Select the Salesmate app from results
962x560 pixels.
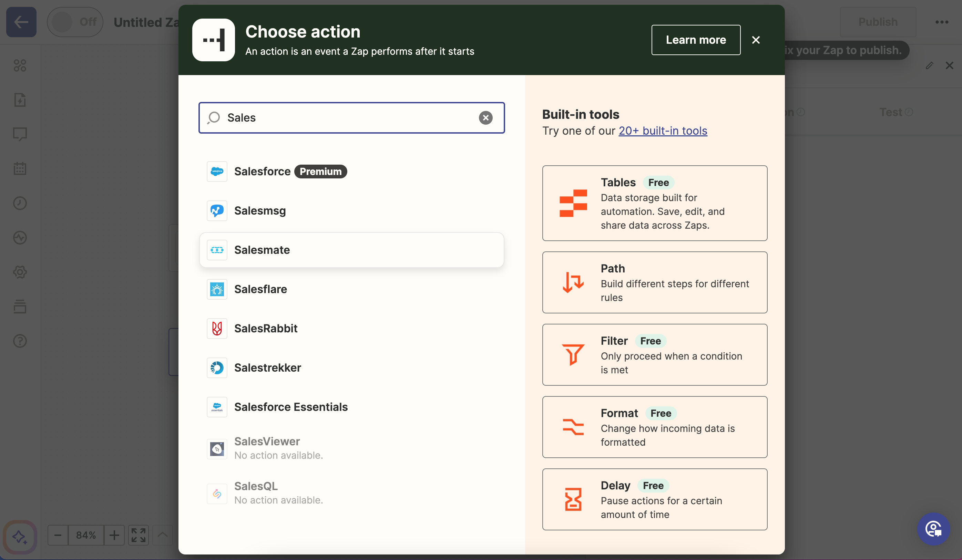tap(262, 249)
